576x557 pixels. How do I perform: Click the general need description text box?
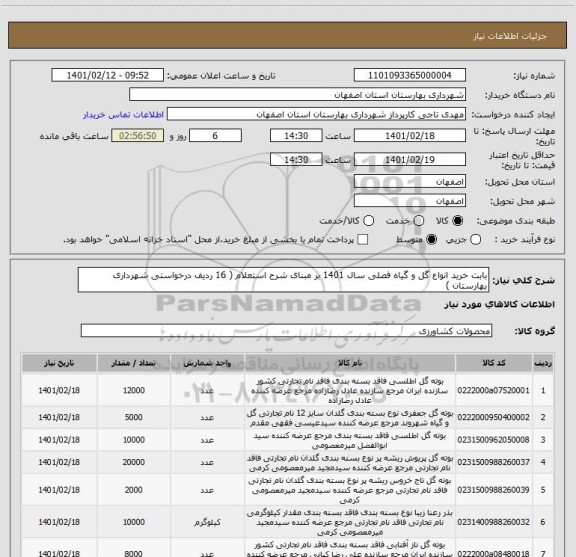(x=283, y=280)
